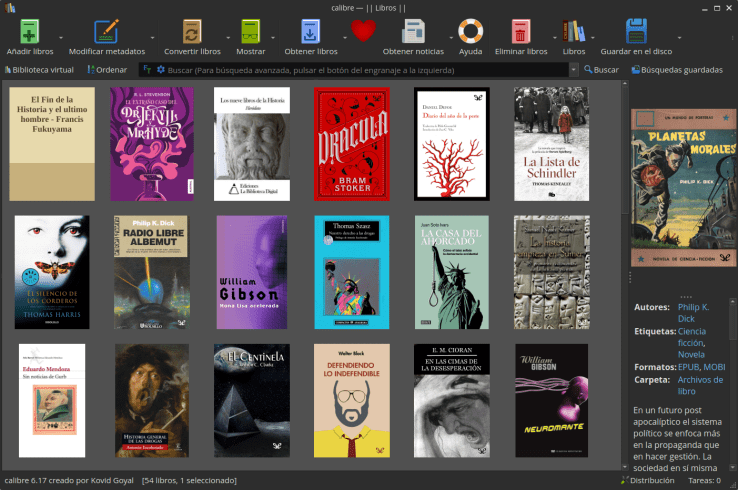Click Guardar en el disco icon

(636, 31)
